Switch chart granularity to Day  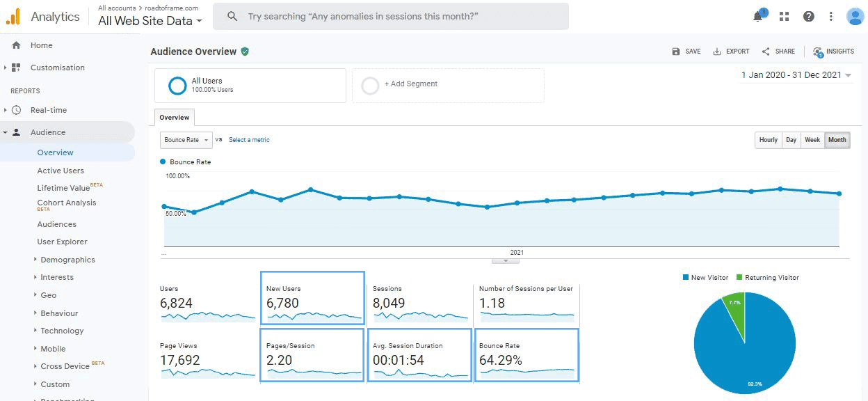791,140
